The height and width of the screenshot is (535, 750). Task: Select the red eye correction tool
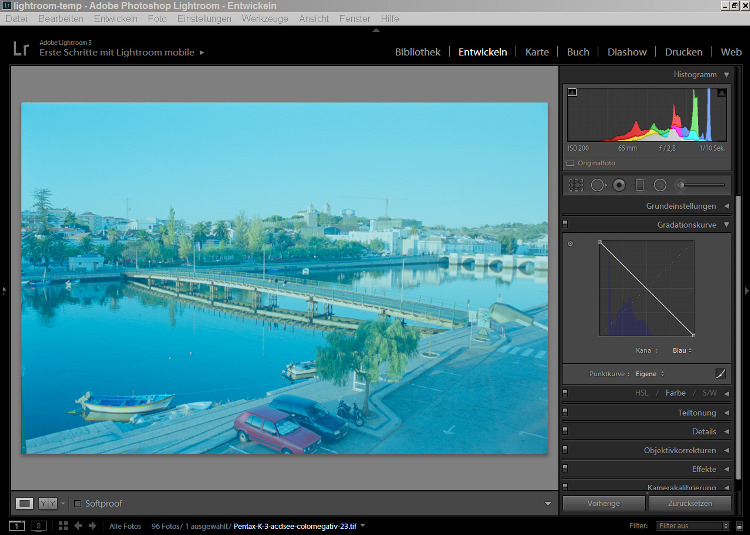point(619,185)
